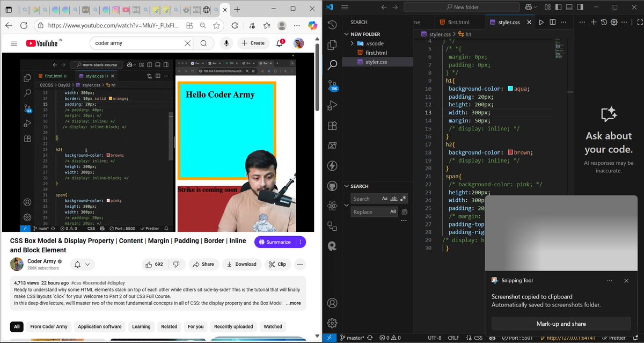Toggle primary side bar in VS Code
Image resolution: width=644 pixels, height=343 pixels.
coord(558,8)
